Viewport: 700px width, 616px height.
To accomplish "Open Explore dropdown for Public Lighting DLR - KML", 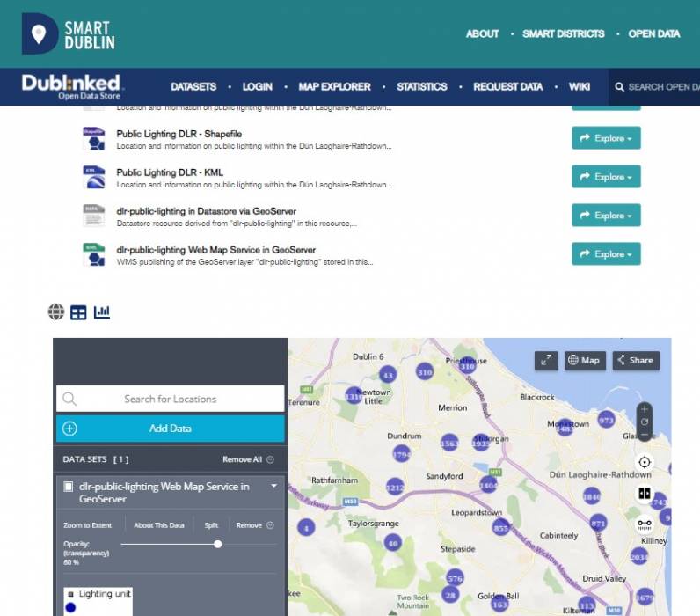I will click(606, 177).
